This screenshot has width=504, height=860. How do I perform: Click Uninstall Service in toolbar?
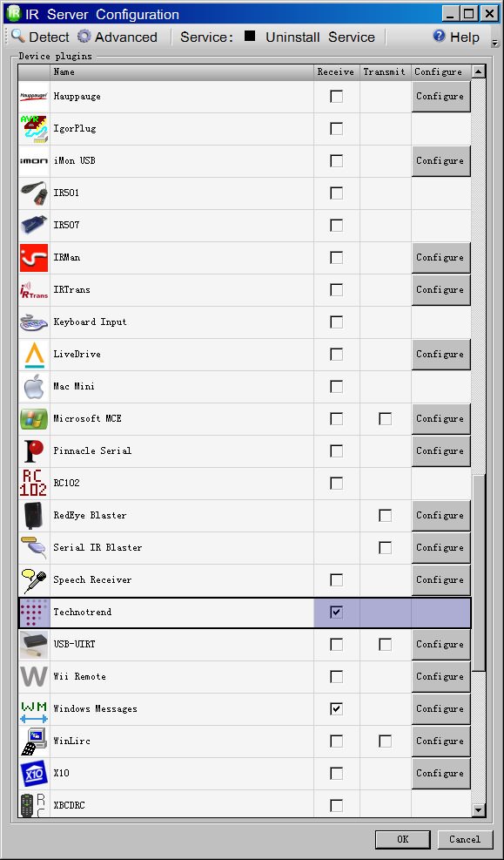coord(320,37)
